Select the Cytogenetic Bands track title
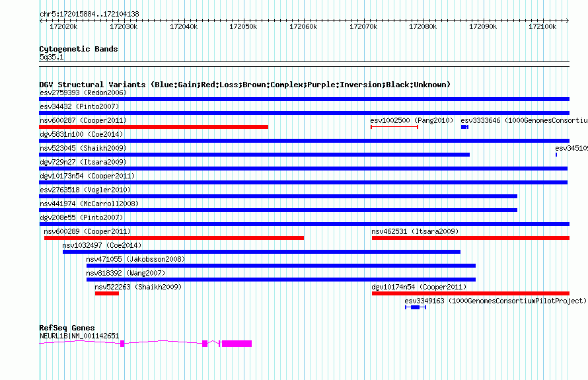Viewport: 588px width, 380px height. tap(79, 49)
